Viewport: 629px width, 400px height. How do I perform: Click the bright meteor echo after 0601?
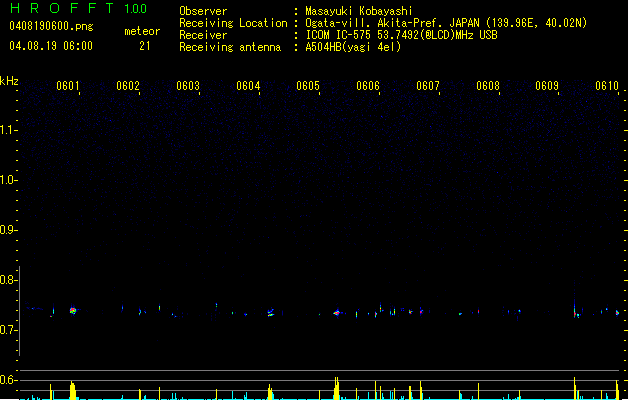pyautogui.click(x=73, y=311)
